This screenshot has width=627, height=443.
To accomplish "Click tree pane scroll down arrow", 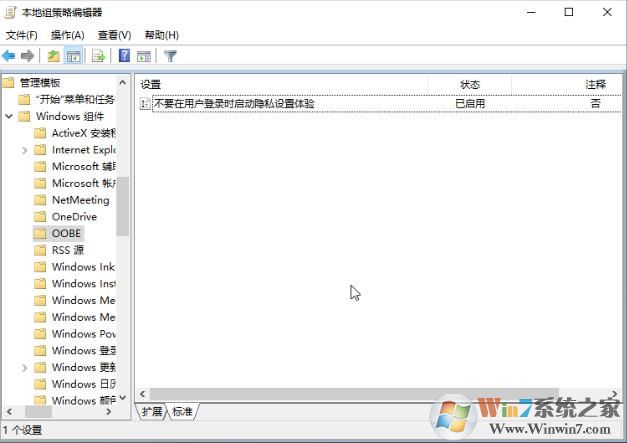I will pyautogui.click(x=123, y=398).
